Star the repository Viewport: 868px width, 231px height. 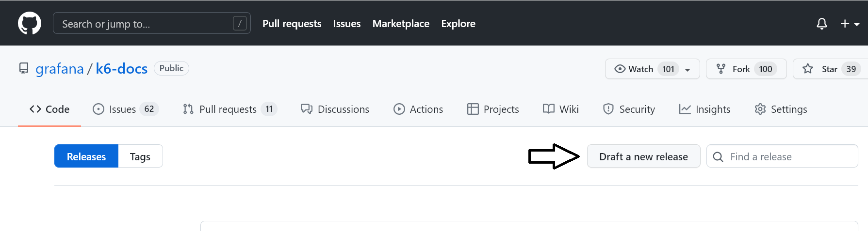(x=830, y=69)
